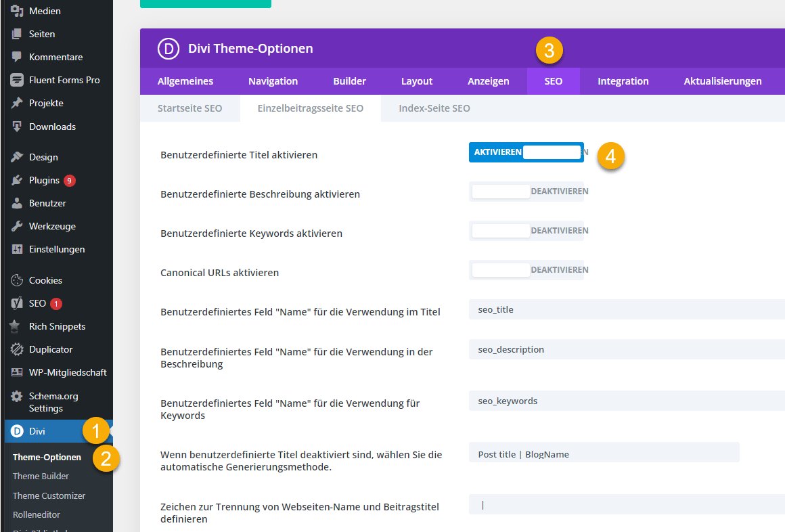Click the Kommentare speech bubble icon
The height and width of the screenshot is (532, 785).
[17, 57]
